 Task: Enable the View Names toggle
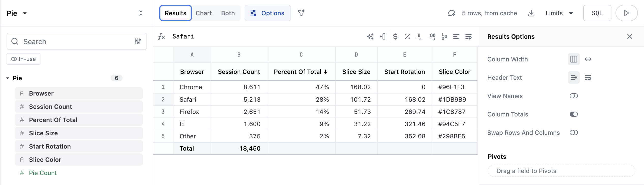click(x=574, y=96)
